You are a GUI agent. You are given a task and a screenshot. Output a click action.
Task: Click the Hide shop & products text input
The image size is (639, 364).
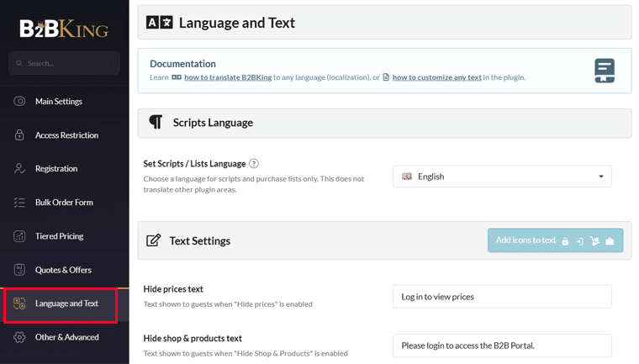[502, 346]
